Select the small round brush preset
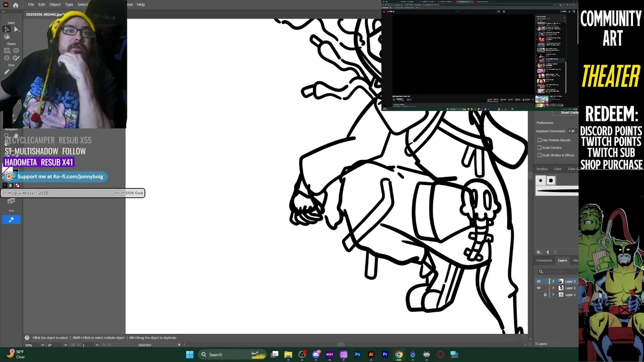This screenshot has width=644, height=362. point(540,180)
